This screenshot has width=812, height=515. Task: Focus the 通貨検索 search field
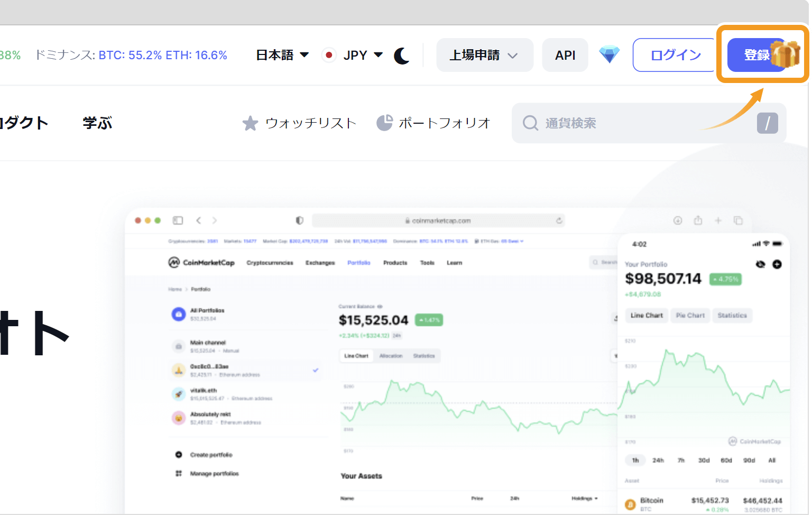click(x=649, y=123)
